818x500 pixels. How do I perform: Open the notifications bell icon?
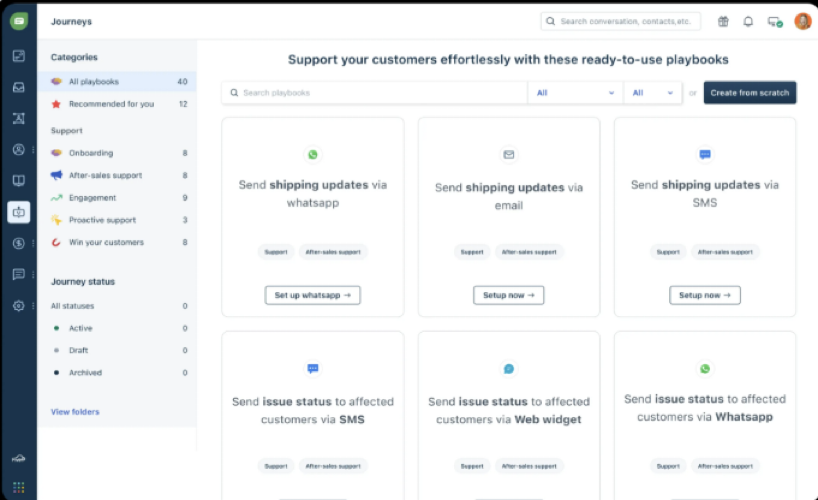pyautogui.click(x=748, y=21)
